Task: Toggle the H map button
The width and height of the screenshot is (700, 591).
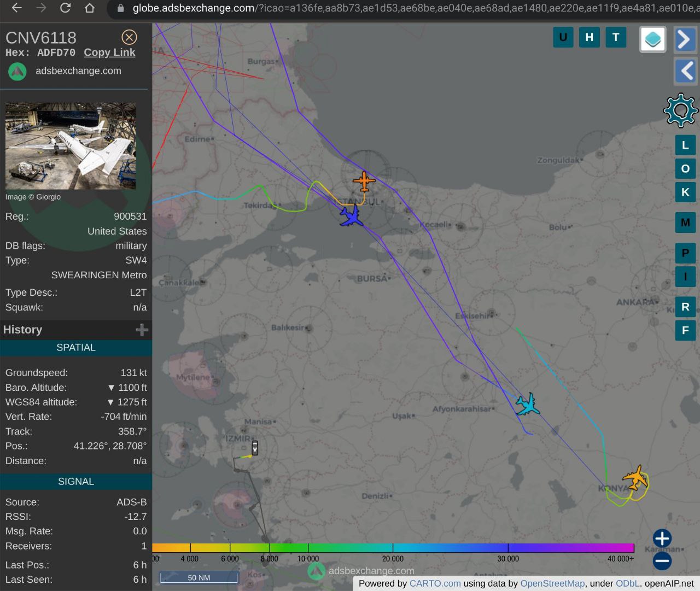Action: tap(589, 37)
